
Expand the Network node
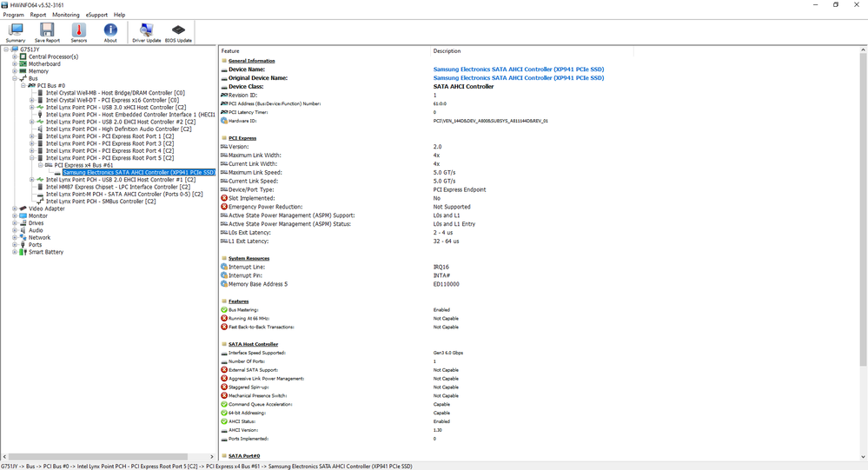pyautogui.click(x=15, y=237)
